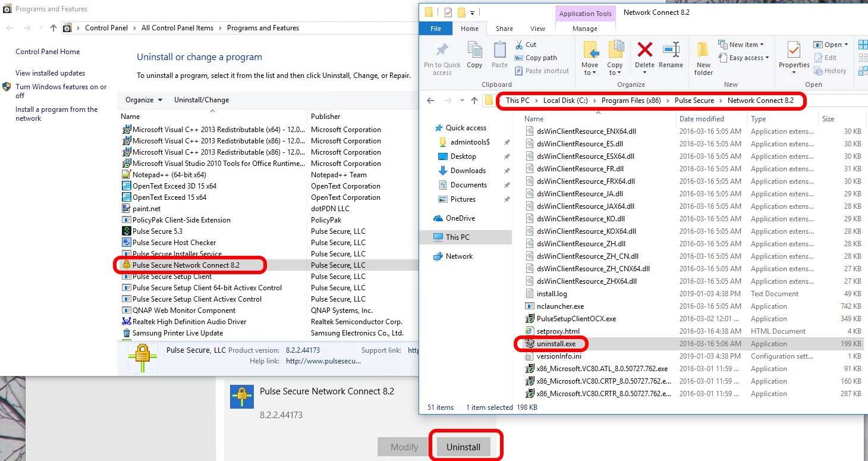Sort files by Date modified column
Viewport: 868px width, 461px height.
(x=702, y=119)
